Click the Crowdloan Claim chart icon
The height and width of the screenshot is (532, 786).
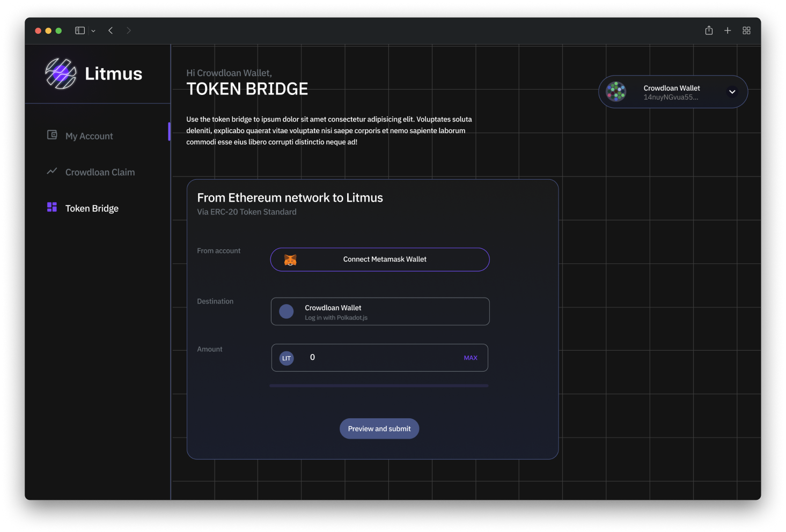pos(52,171)
